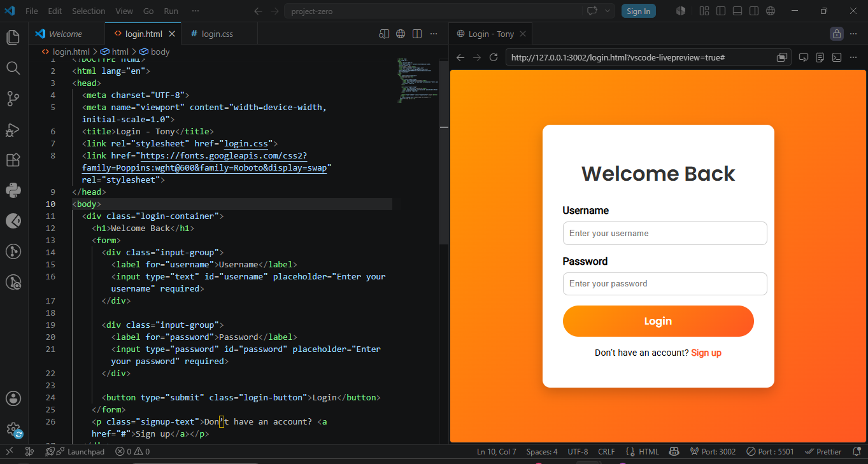The image size is (868, 464).
Task: Open preview toolbar more options
Action: [x=854, y=57]
